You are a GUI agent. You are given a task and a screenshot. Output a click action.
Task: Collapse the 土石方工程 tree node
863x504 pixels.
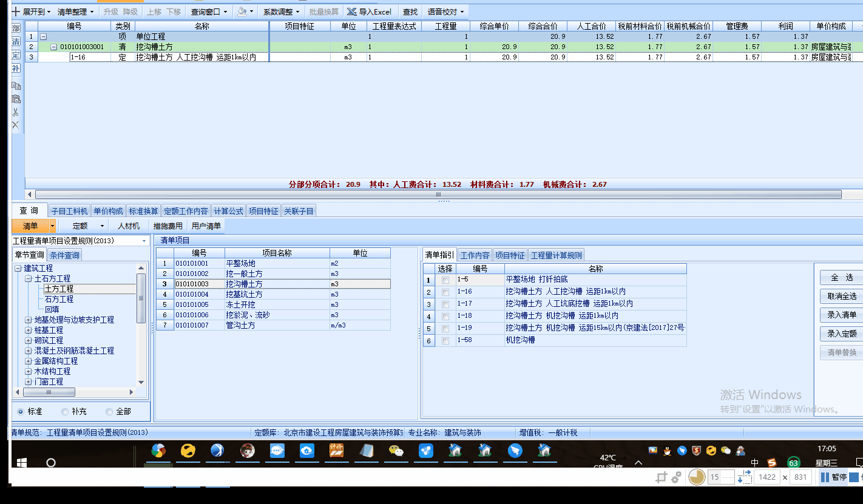(29, 279)
